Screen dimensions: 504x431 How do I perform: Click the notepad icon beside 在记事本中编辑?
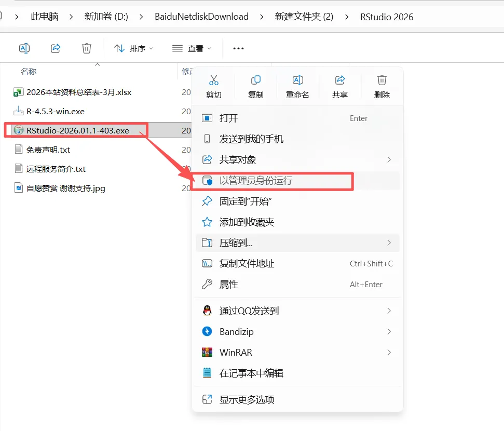207,373
